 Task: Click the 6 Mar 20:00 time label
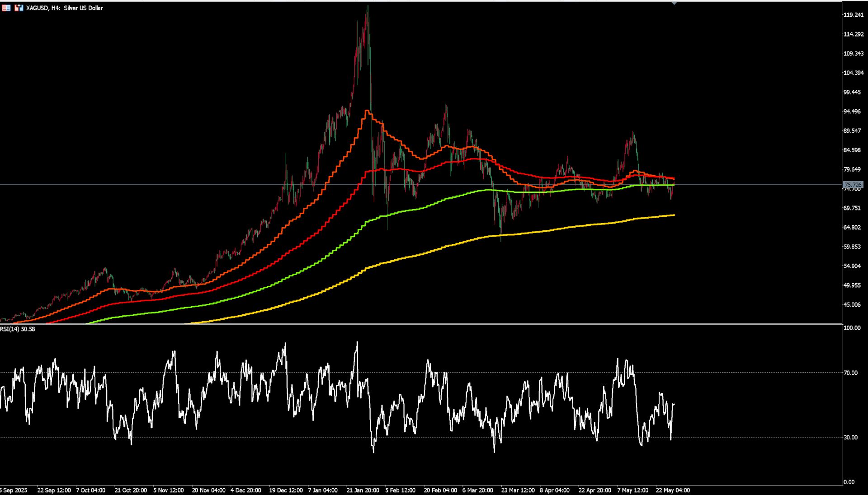pos(477,490)
